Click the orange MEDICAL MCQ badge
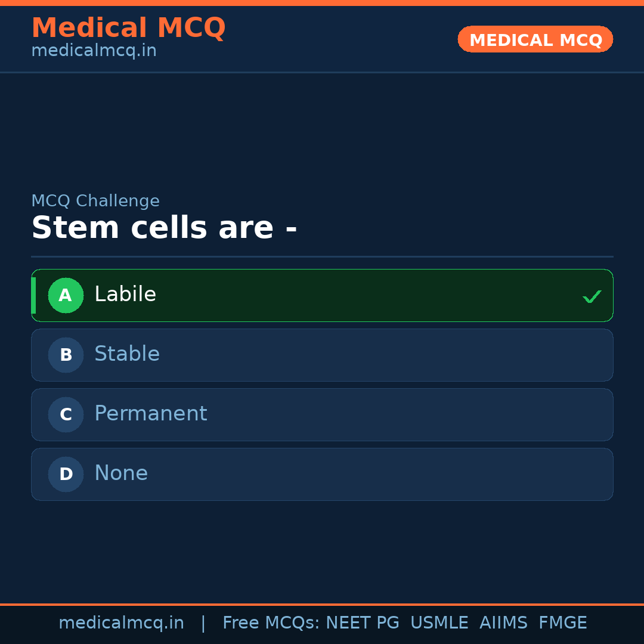 (535, 39)
